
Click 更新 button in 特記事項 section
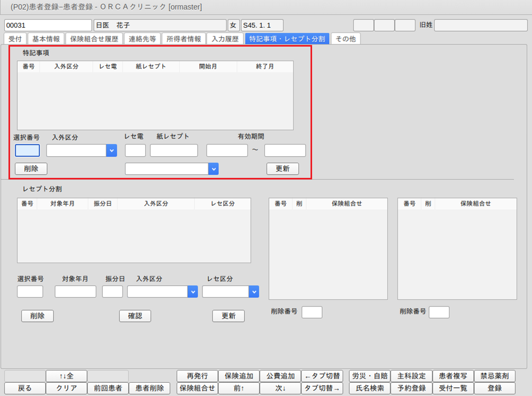pyautogui.click(x=282, y=169)
